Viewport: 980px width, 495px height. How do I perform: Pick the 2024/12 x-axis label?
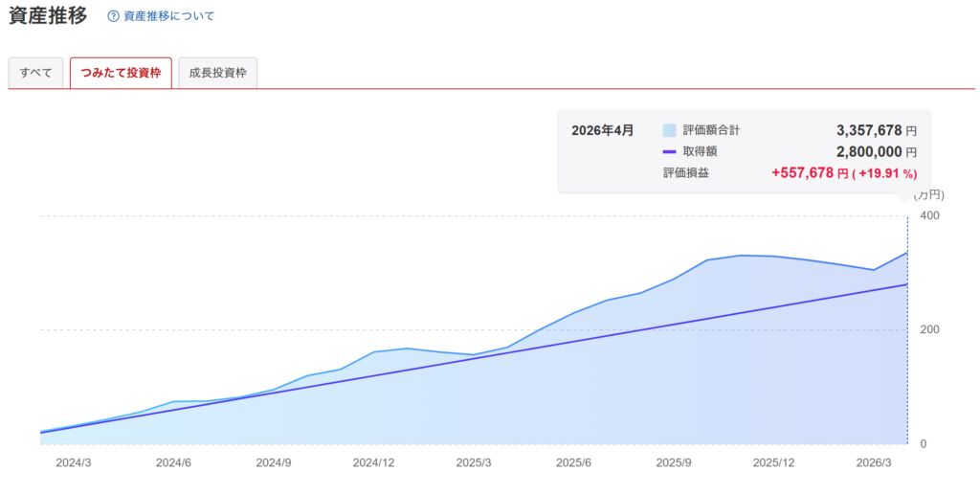[x=373, y=462]
